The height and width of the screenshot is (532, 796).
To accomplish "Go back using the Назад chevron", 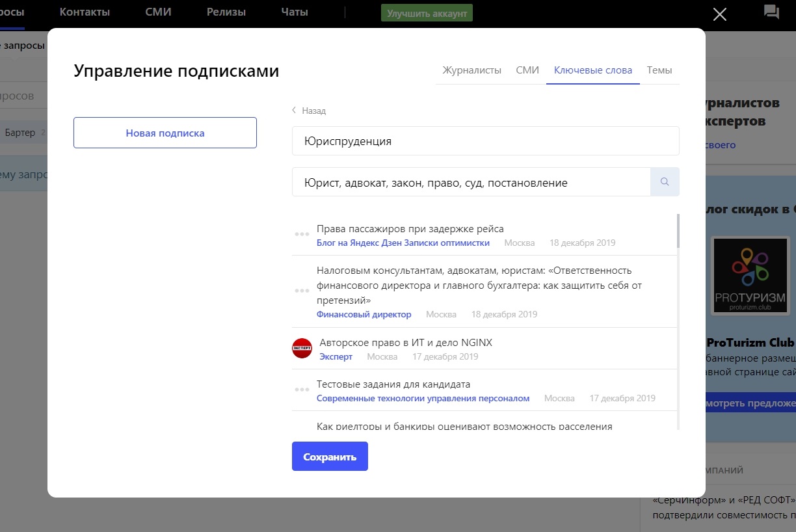I will [x=295, y=111].
